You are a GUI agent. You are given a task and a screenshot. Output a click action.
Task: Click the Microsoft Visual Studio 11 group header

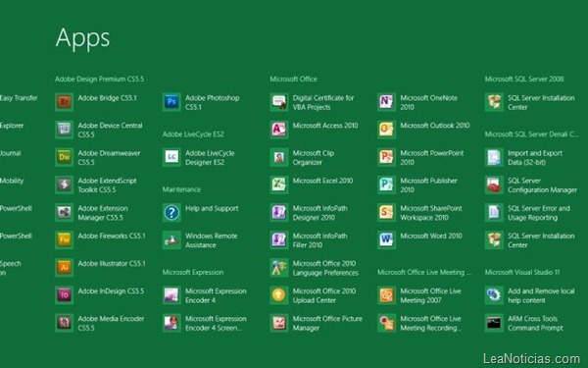[522, 272]
